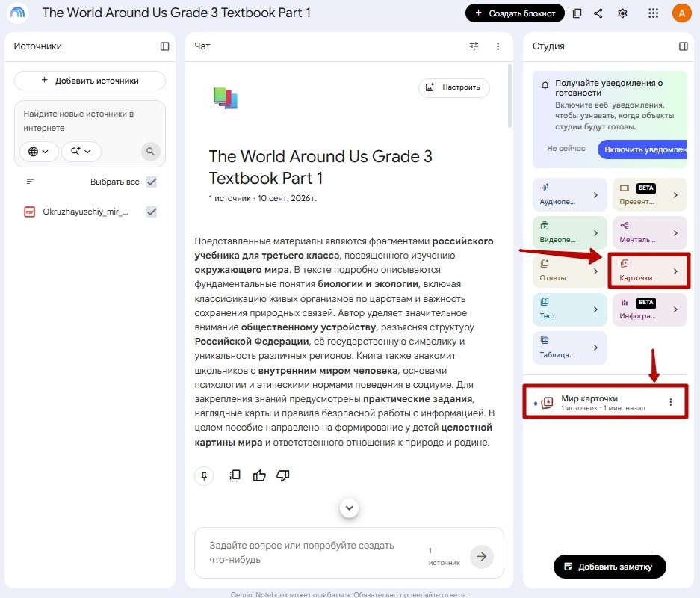This screenshot has height=598, width=700.
Task: Click the notification bell icon
Action: point(545,85)
